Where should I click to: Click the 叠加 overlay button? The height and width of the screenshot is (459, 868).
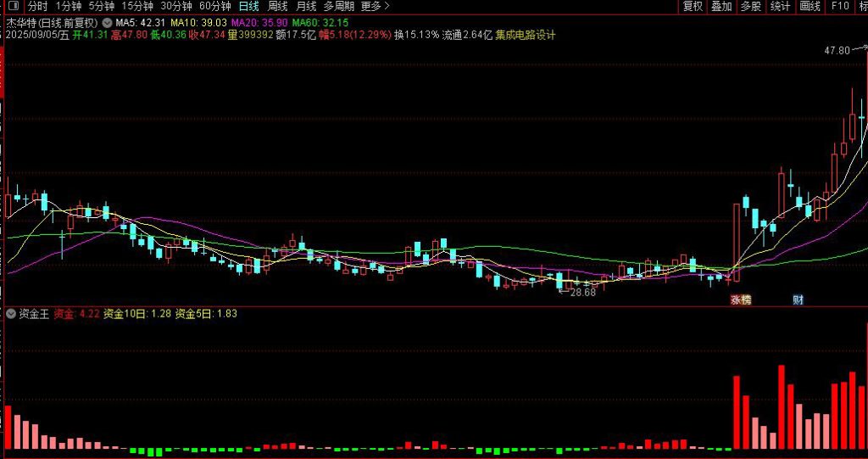pos(721,6)
